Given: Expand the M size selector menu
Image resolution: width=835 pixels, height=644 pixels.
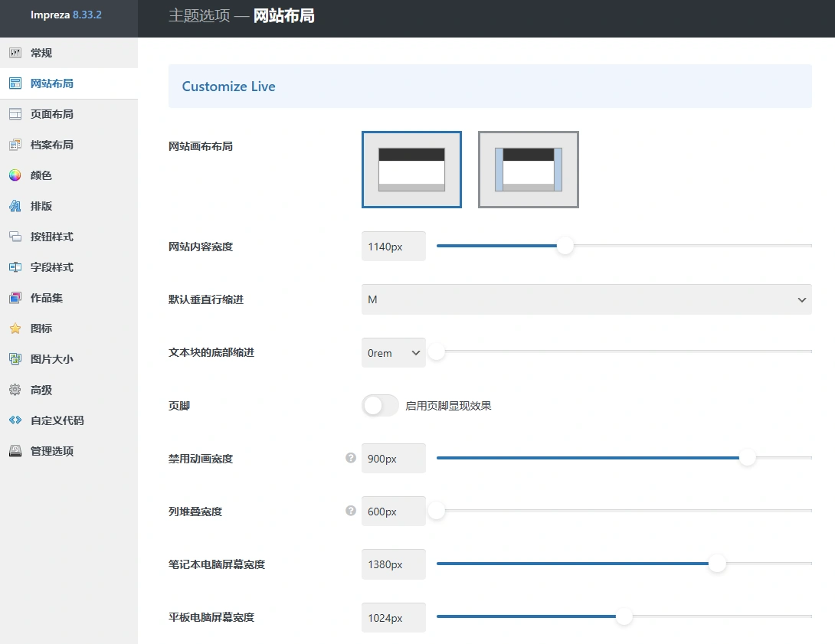Looking at the screenshot, I should pos(586,299).
